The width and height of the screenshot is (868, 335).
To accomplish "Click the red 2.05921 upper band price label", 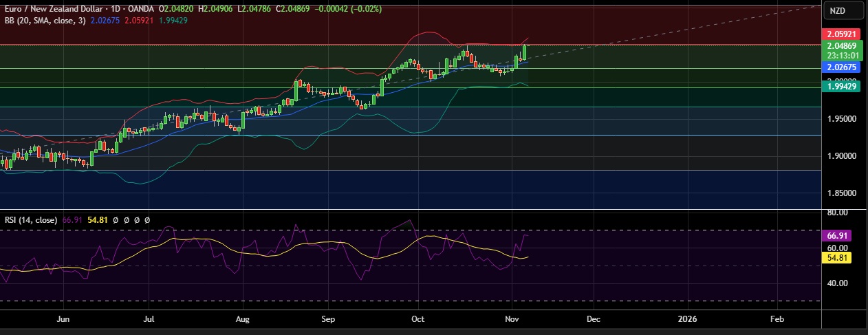I will (x=842, y=34).
